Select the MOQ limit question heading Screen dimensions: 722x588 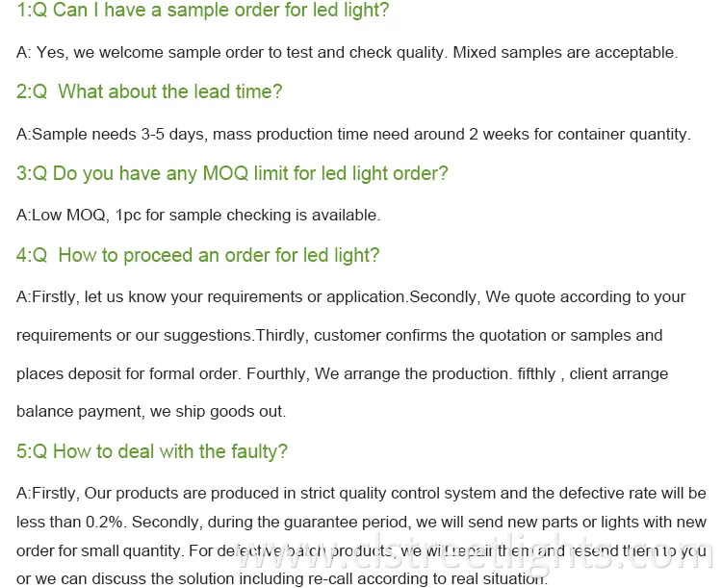click(232, 174)
